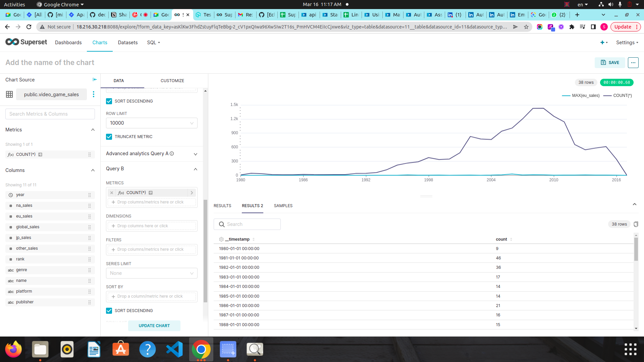Switch to the SAMPLES tab

[283, 205]
